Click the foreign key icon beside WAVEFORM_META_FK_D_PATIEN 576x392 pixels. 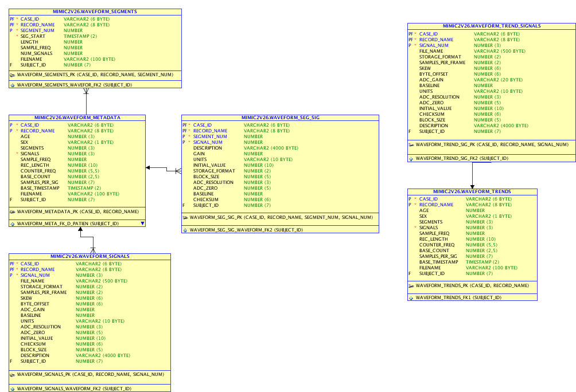(13, 224)
